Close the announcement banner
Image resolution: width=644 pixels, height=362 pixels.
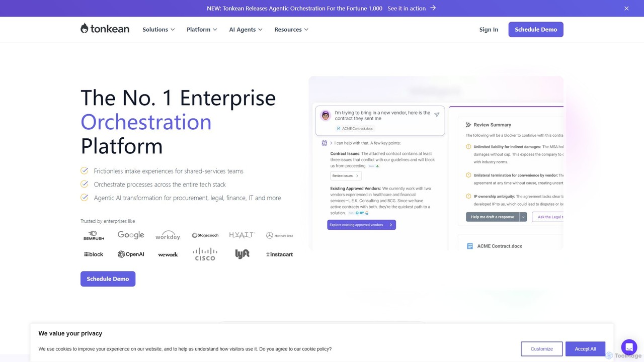coord(626,9)
